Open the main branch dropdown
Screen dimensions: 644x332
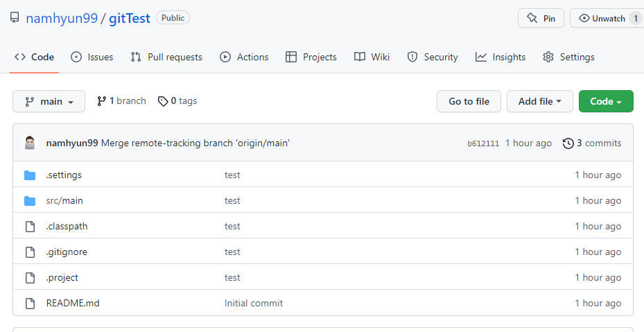tap(49, 101)
